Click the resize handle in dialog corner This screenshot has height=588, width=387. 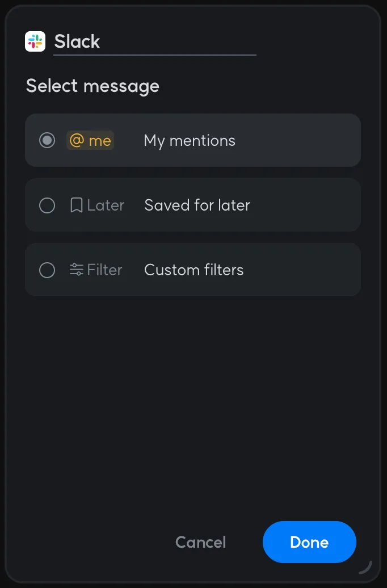pyautogui.click(x=366, y=566)
